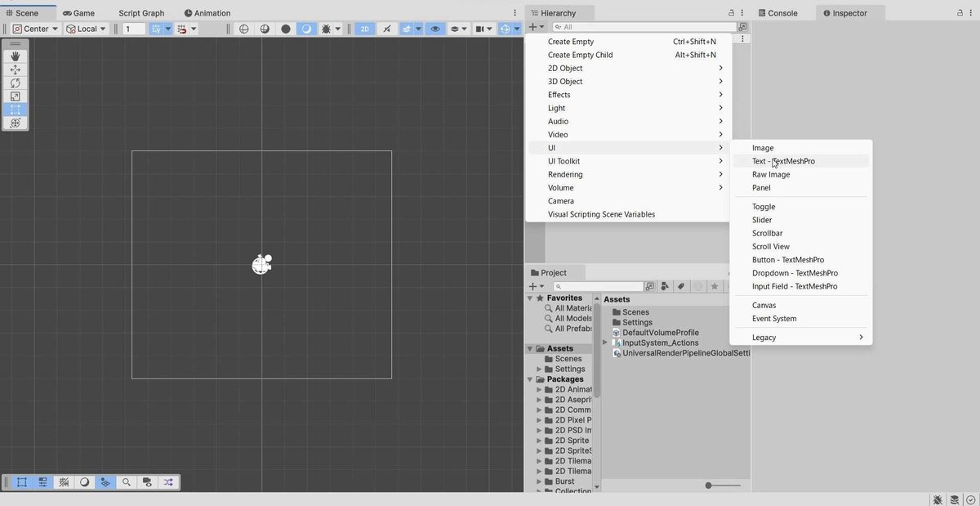
Task: Click the magnifier search icon in bottom overlay
Action: tap(127, 482)
